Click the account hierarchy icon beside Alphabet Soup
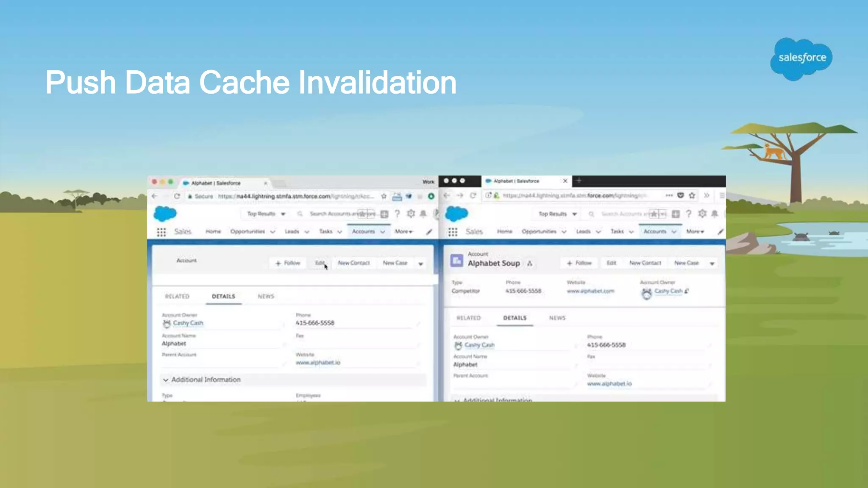The height and width of the screenshot is (488, 868). [530, 263]
